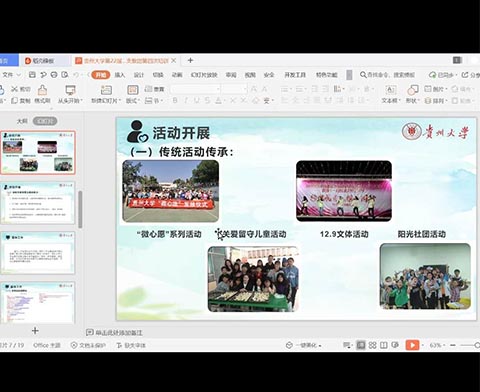The height and width of the screenshot is (392, 480).
Task: Toggle the normal view button in status bar
Action: click(x=361, y=345)
